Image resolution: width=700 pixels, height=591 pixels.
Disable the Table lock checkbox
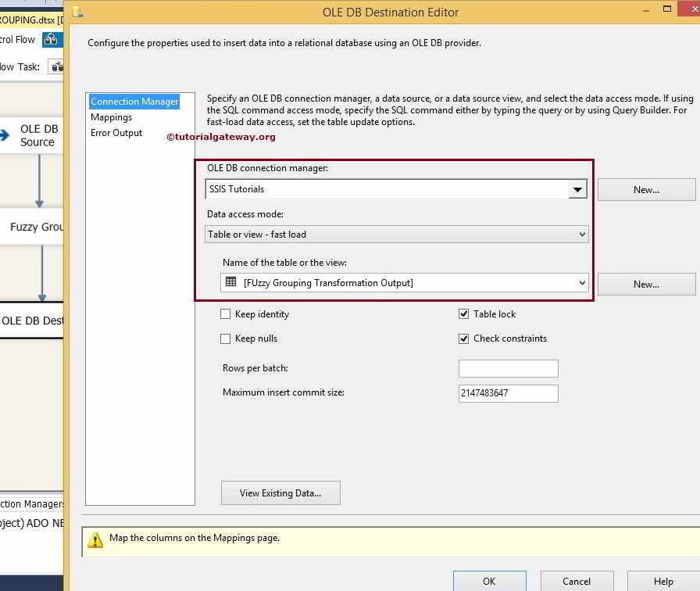point(463,313)
